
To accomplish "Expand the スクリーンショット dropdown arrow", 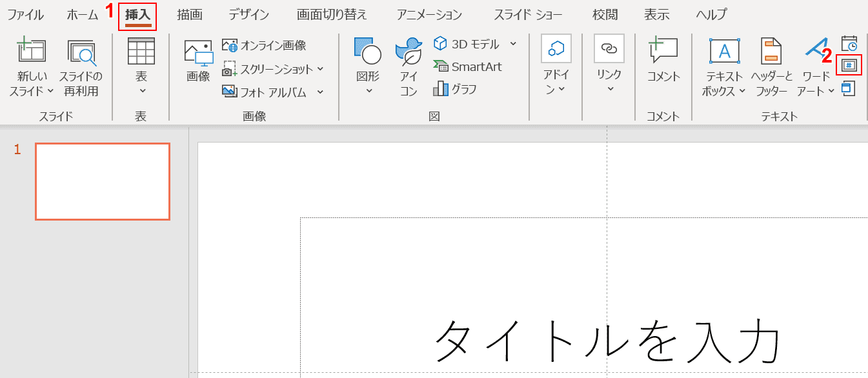I will (320, 68).
